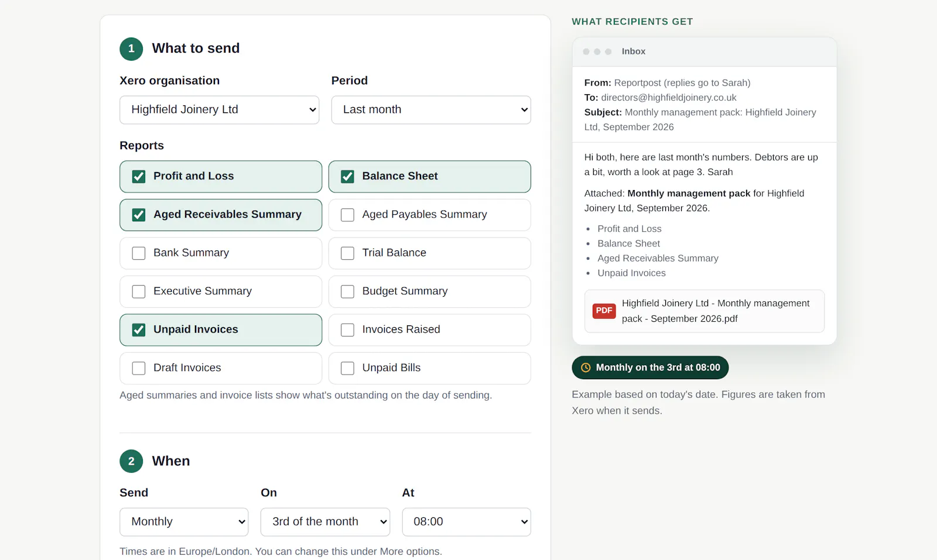Click the clock icon in schedule badge
The height and width of the screenshot is (560, 937).
click(586, 367)
